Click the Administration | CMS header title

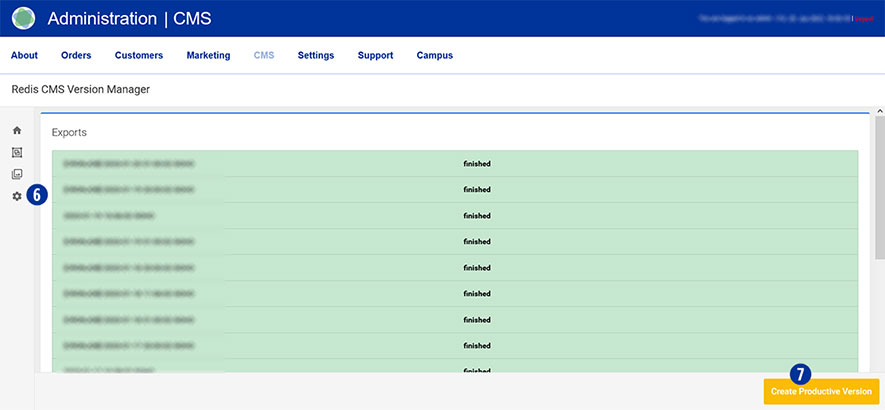129,19
